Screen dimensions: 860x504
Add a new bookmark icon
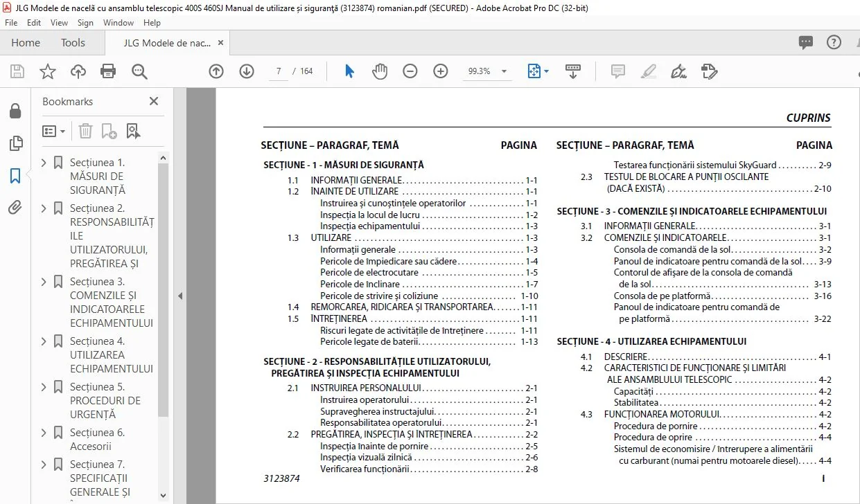(109, 131)
